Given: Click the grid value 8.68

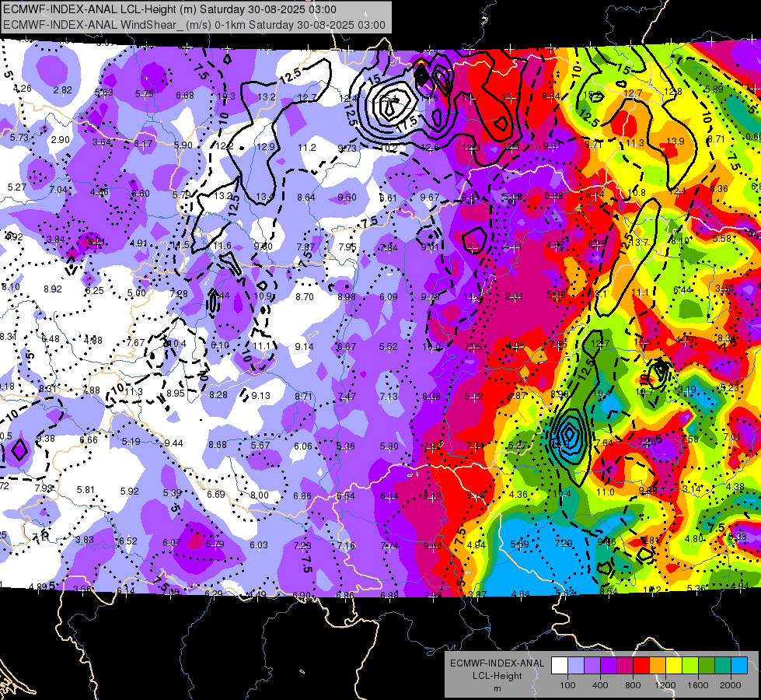Looking at the screenshot, I should (x=218, y=444).
